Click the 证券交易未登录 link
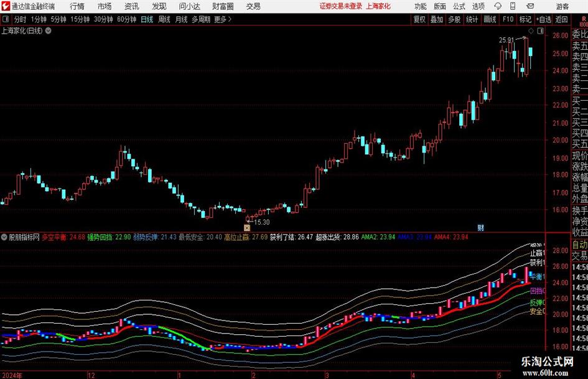The height and width of the screenshot is (379, 588). pos(341,6)
